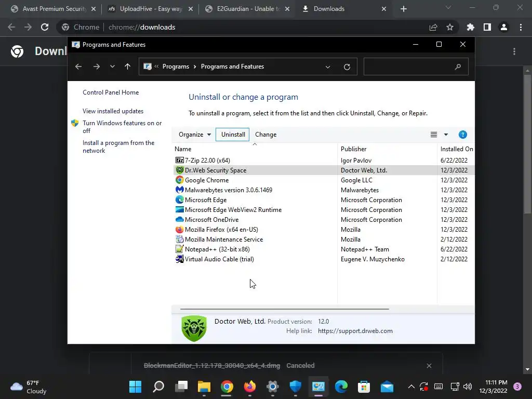Open Downloads page more actions menu
The width and height of the screenshot is (532, 399).
[514, 51]
